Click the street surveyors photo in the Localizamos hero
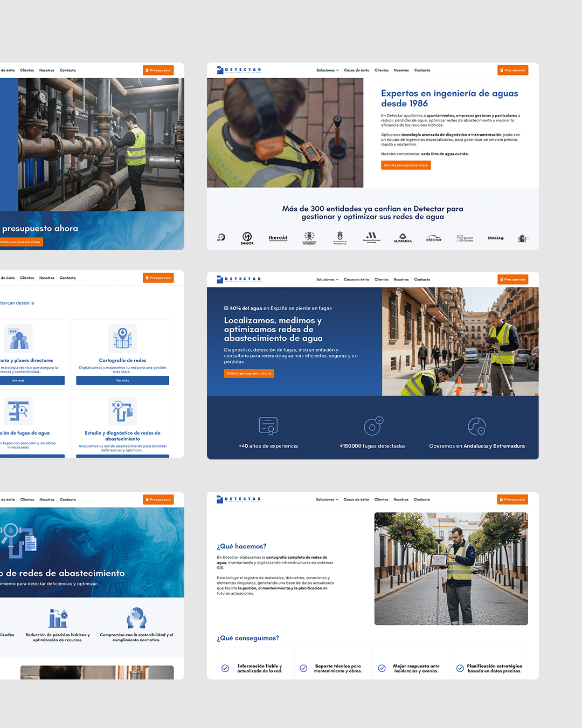 coord(460,341)
